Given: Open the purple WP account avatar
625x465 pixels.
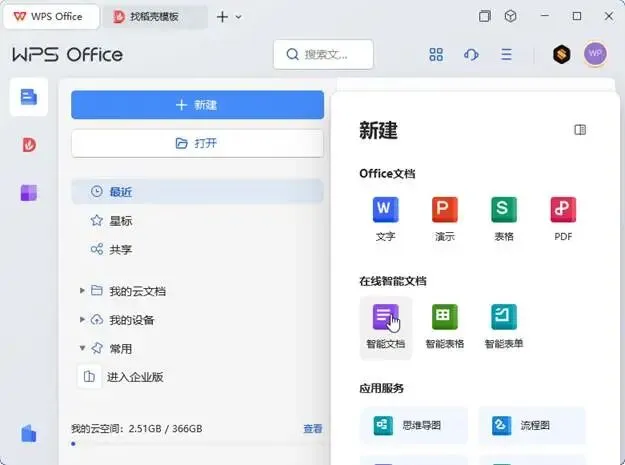Looking at the screenshot, I should (x=596, y=54).
